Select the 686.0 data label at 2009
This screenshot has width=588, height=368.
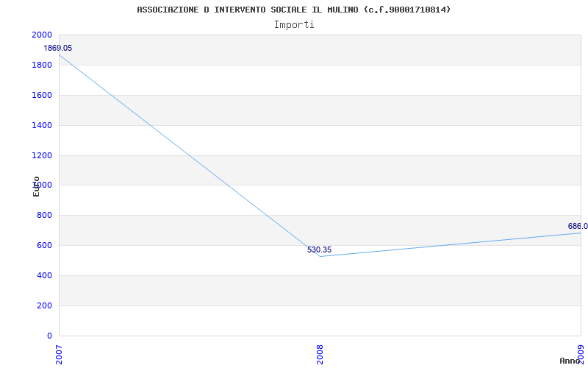coord(578,226)
